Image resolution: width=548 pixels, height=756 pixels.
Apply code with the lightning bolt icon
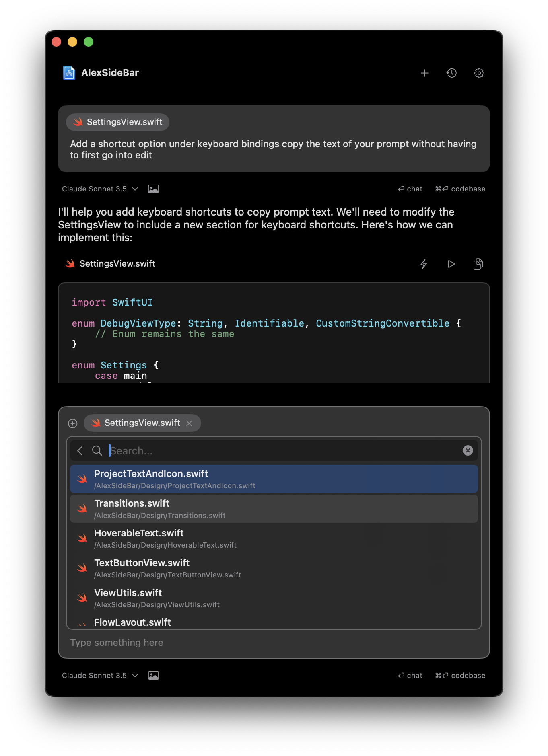click(424, 264)
